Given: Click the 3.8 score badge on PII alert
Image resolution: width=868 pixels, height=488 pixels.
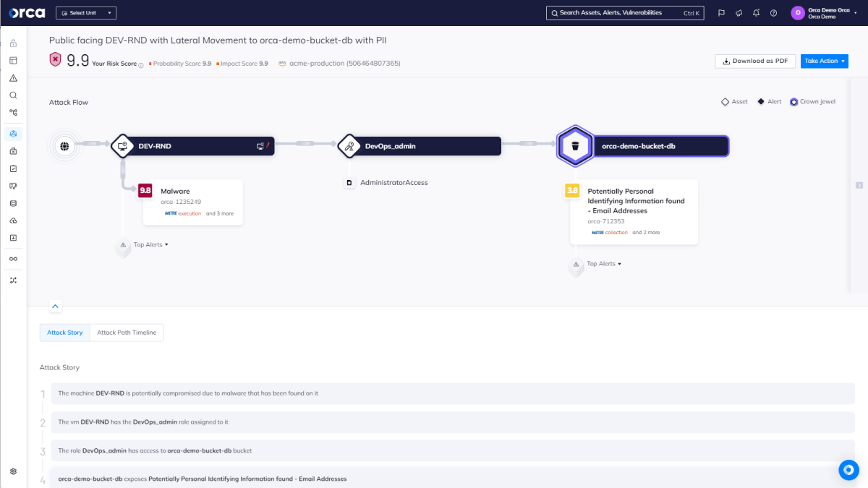Looking at the screenshot, I should [572, 190].
